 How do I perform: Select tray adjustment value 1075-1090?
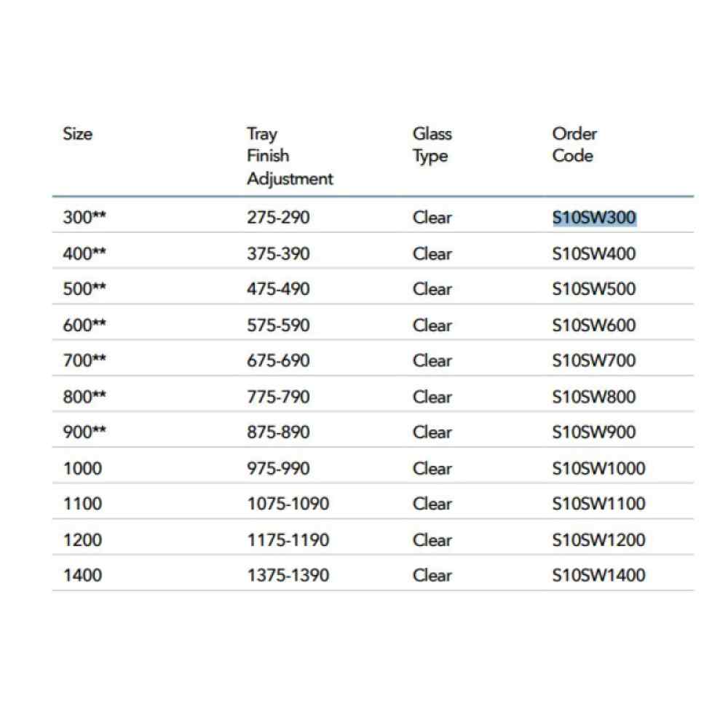[x=288, y=503]
